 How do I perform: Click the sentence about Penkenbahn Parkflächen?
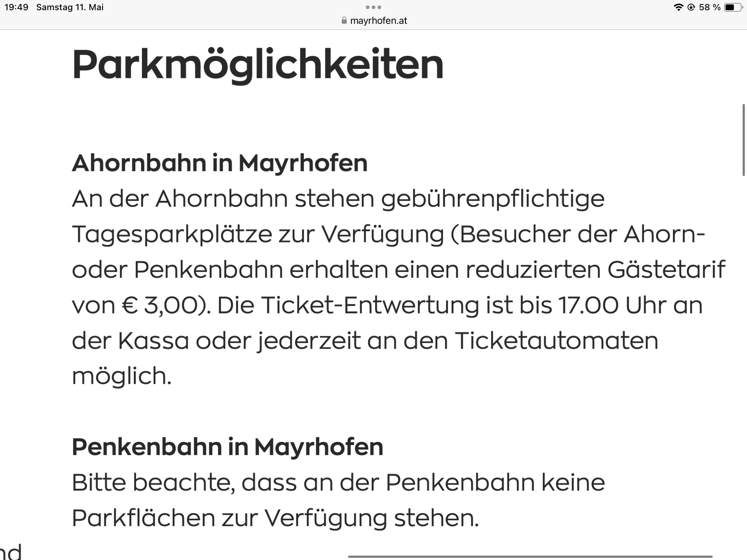tap(338, 500)
